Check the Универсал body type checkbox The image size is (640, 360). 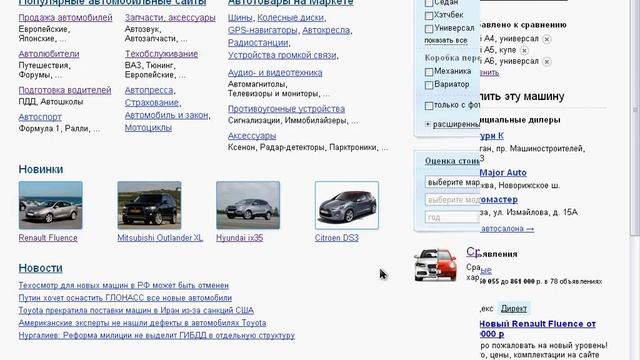[429, 29]
